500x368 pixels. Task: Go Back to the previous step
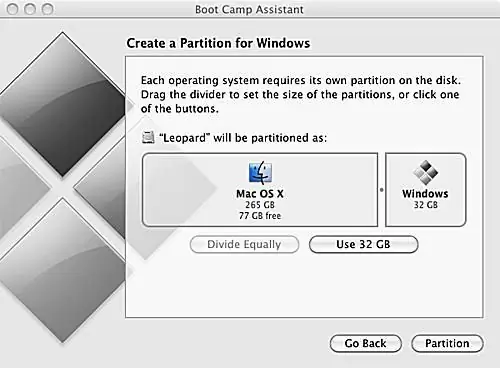[366, 343]
